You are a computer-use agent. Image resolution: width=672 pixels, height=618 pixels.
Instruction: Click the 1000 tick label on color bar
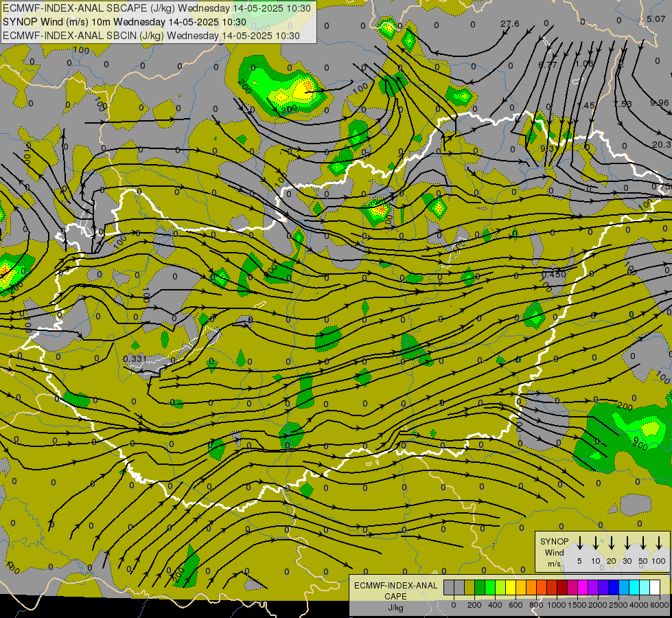(557, 605)
